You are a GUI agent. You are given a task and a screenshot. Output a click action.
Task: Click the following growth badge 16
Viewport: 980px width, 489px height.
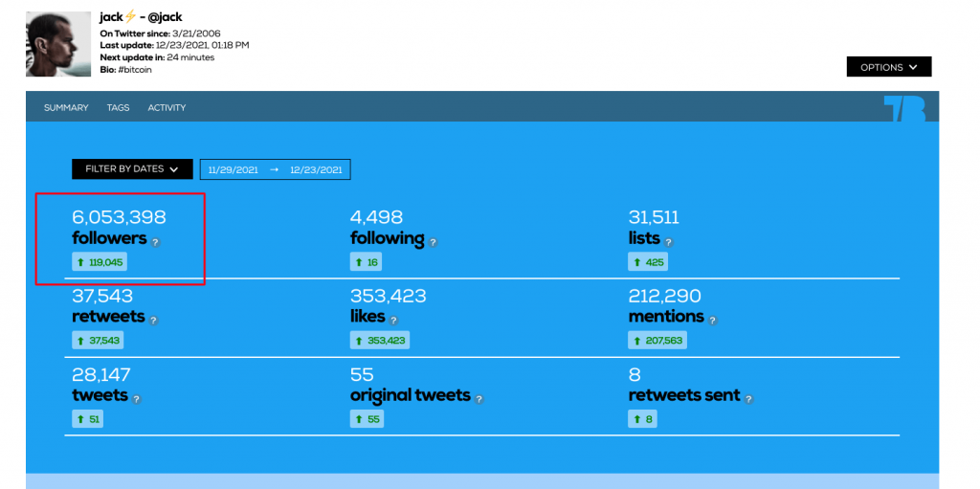[367, 262]
